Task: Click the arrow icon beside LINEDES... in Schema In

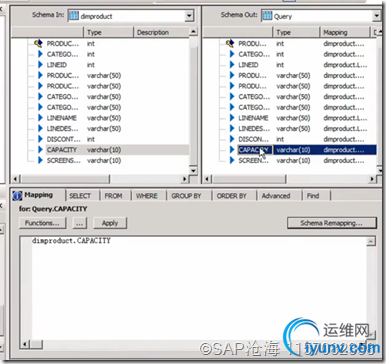Action: 40,128
